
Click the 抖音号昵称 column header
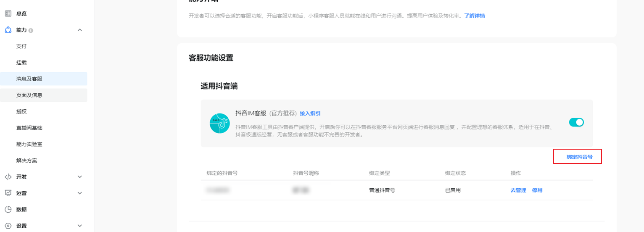point(306,173)
